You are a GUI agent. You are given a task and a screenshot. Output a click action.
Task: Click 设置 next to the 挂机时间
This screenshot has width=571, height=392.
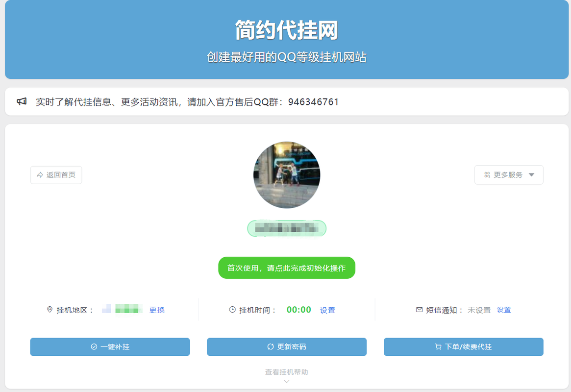(327, 310)
